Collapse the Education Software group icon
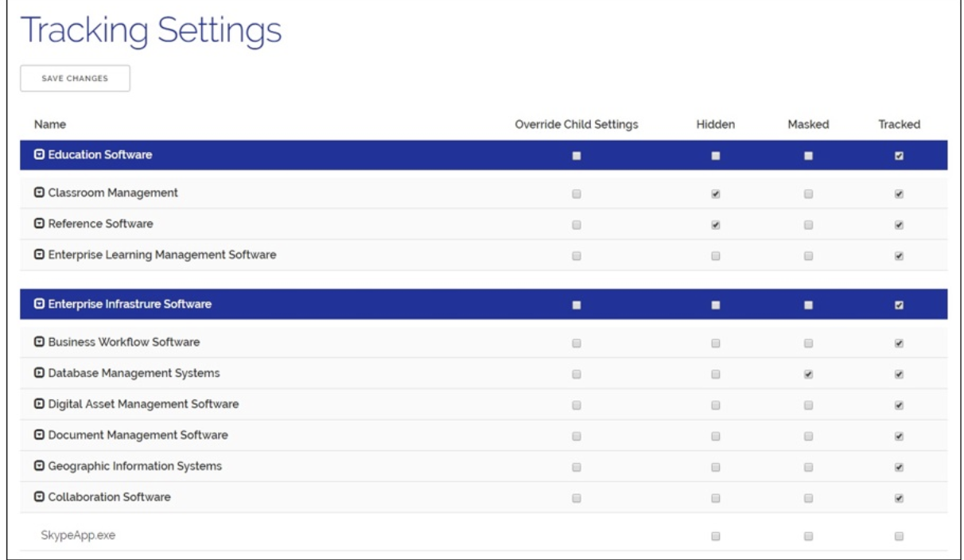Screen dimensions: 964x560 coord(39,155)
